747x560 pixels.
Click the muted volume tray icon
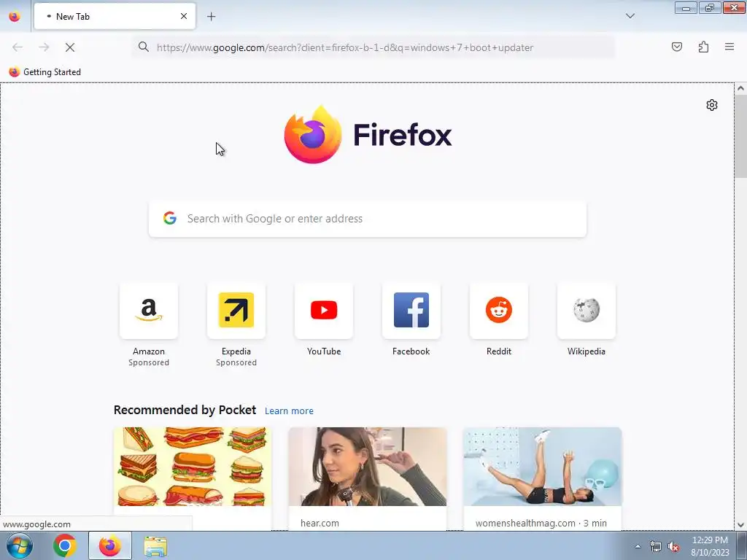tap(673, 546)
